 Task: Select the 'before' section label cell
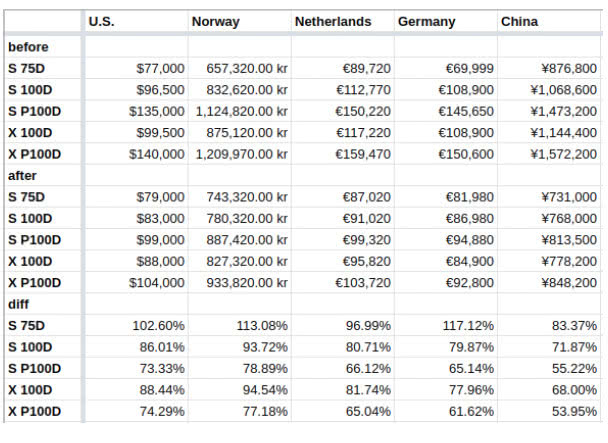tap(43, 47)
